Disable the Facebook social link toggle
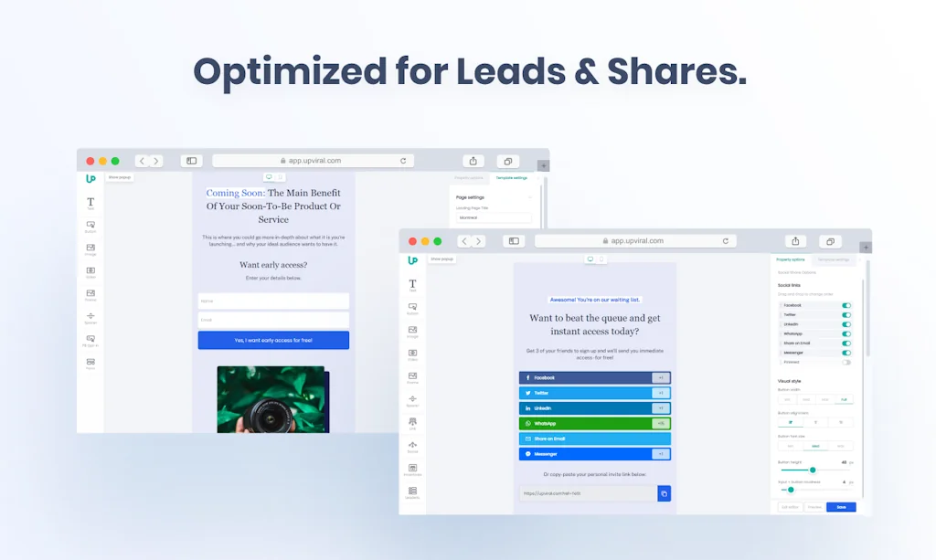The width and height of the screenshot is (936, 560). click(x=846, y=305)
